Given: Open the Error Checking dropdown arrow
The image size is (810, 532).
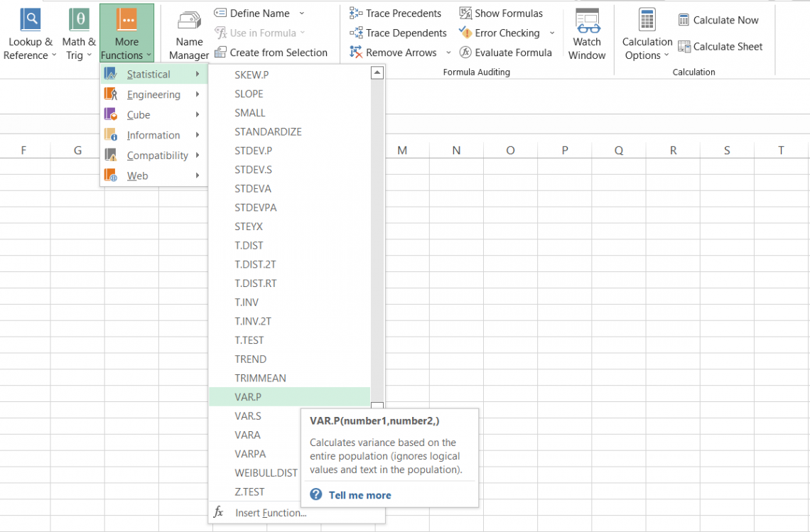Looking at the screenshot, I should [x=551, y=32].
